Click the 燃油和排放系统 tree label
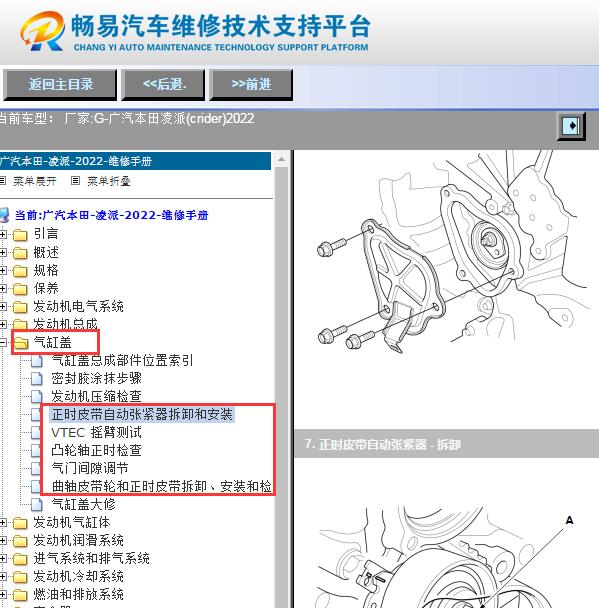 [x=78, y=594]
